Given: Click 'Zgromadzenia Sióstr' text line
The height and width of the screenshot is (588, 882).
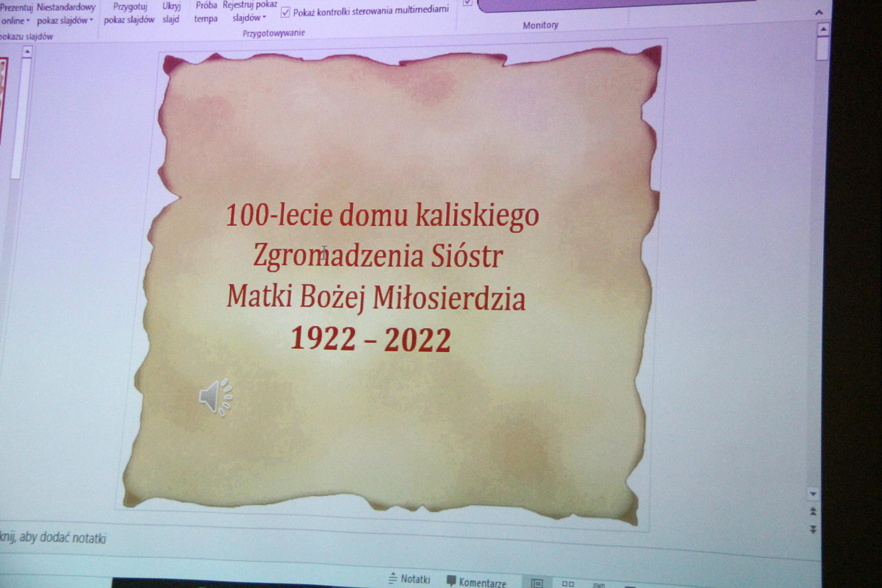Looking at the screenshot, I should (378, 256).
